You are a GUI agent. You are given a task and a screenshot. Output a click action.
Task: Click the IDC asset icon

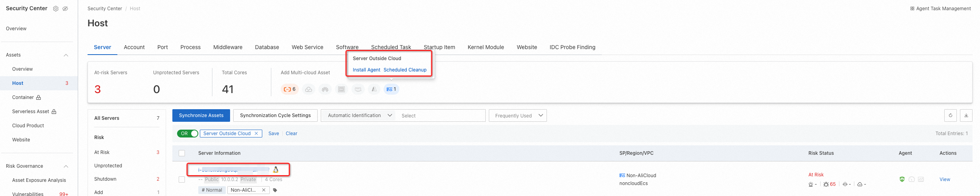click(342, 89)
